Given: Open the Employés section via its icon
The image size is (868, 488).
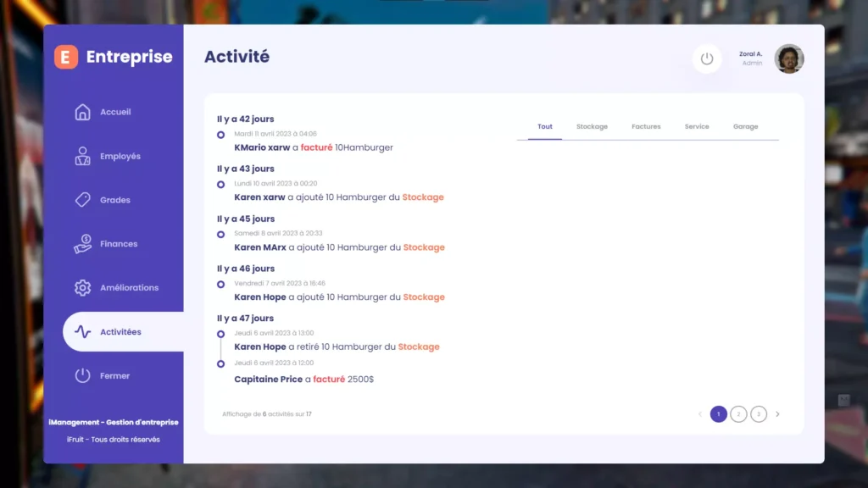Looking at the screenshot, I should (81, 155).
